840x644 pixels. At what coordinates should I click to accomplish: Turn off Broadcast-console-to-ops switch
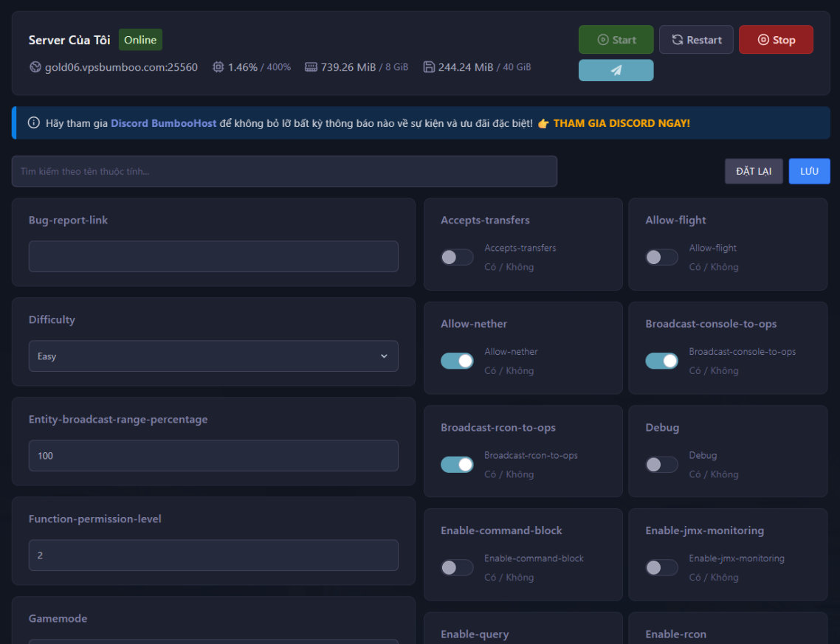click(661, 361)
